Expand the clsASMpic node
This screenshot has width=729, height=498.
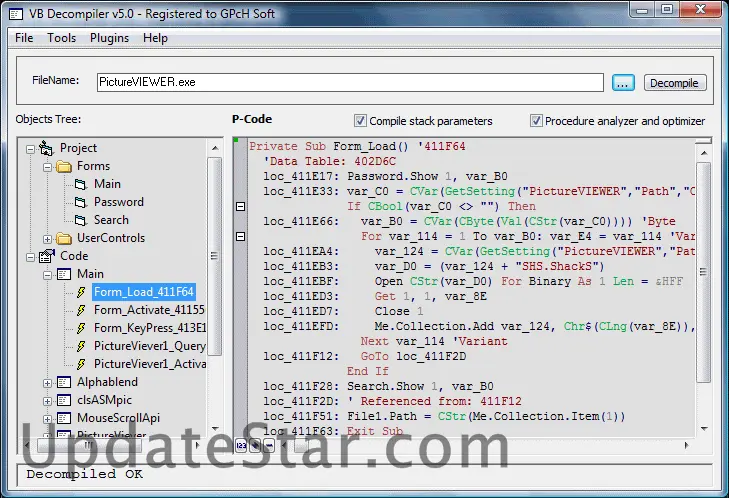(47, 401)
